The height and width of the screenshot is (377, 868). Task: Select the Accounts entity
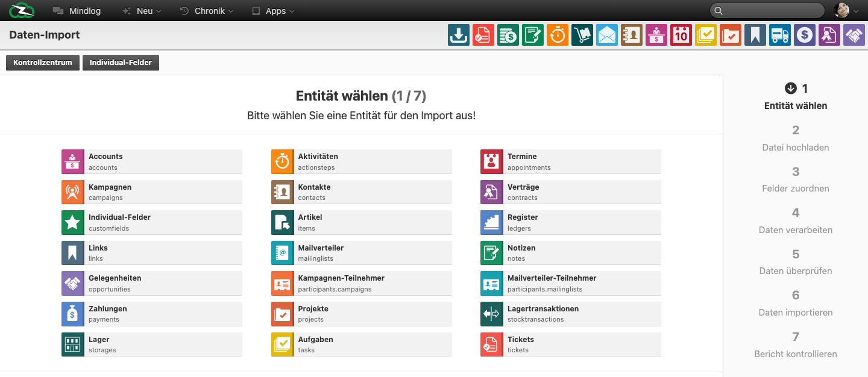pos(152,161)
